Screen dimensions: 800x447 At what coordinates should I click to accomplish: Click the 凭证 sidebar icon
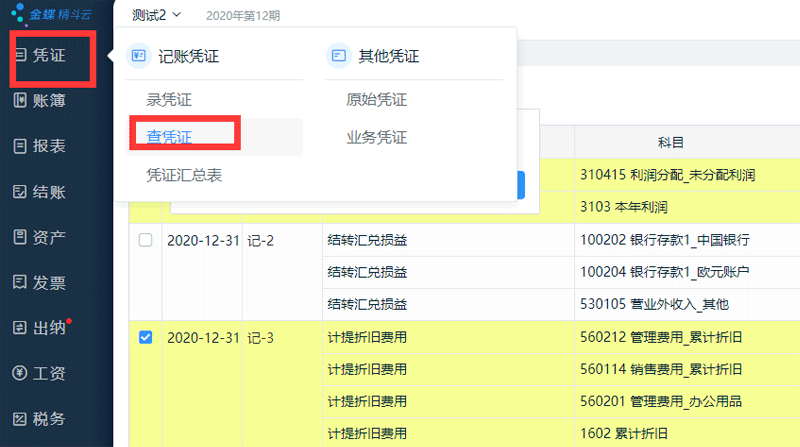[21, 55]
